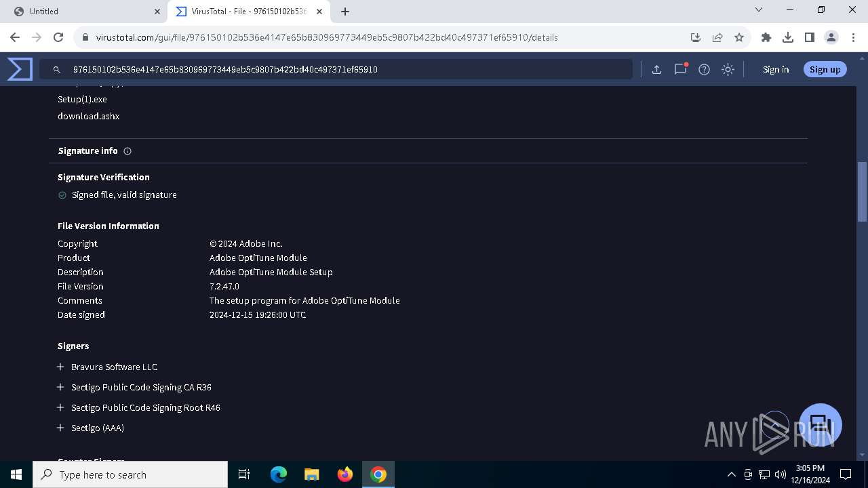The image size is (868, 488).
Task: Click the Sign in link
Action: 776,69
